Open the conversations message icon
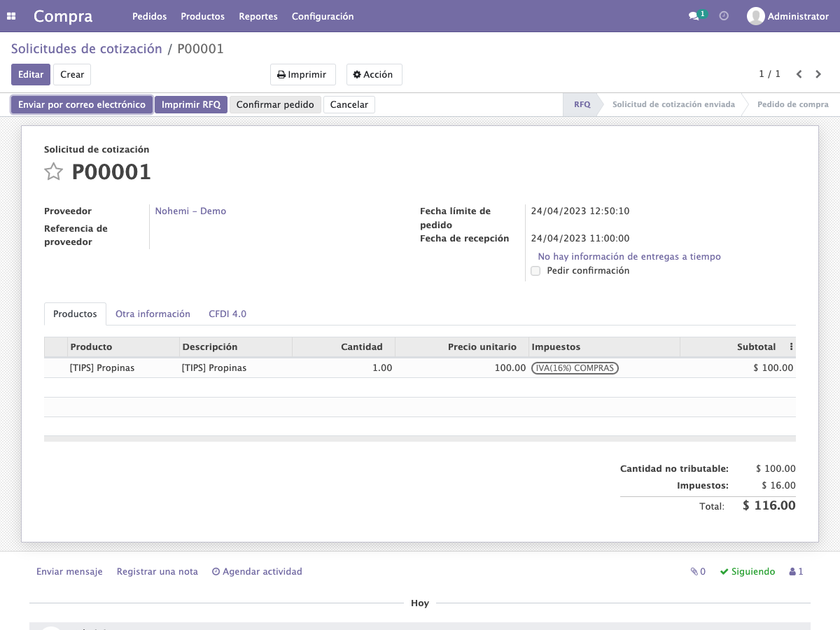The height and width of the screenshot is (630, 840). click(694, 16)
